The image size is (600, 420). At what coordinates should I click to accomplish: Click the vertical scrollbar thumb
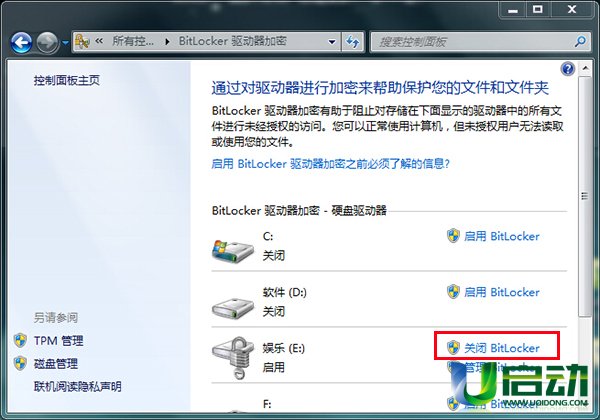pos(584,196)
